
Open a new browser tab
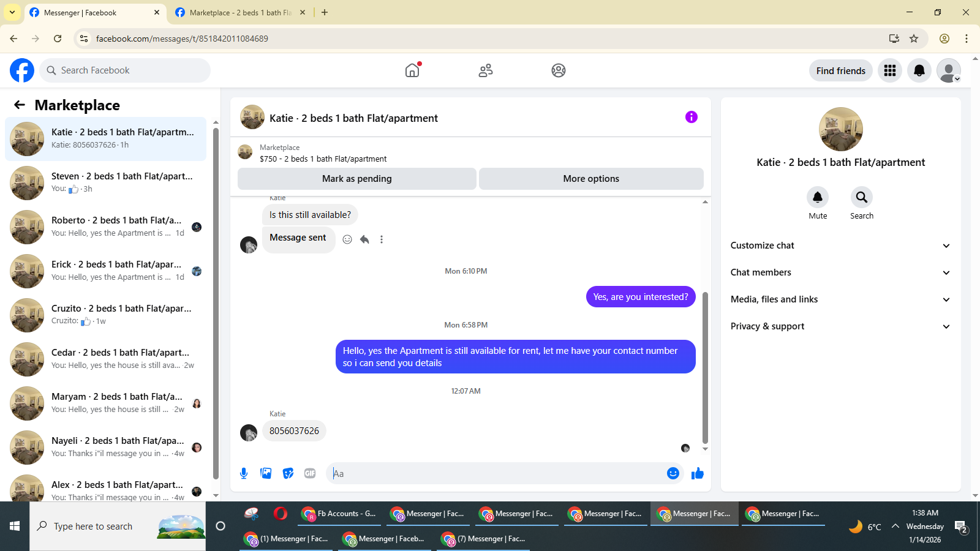(x=325, y=12)
